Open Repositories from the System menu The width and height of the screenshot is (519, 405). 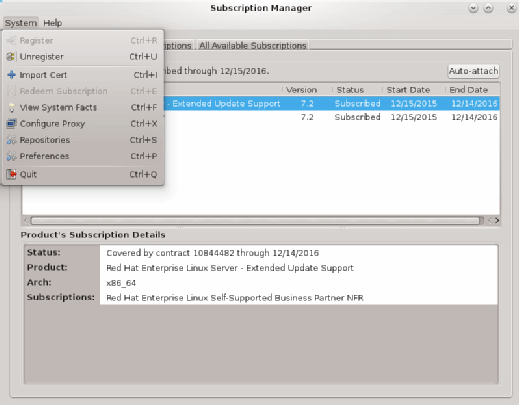83,140
